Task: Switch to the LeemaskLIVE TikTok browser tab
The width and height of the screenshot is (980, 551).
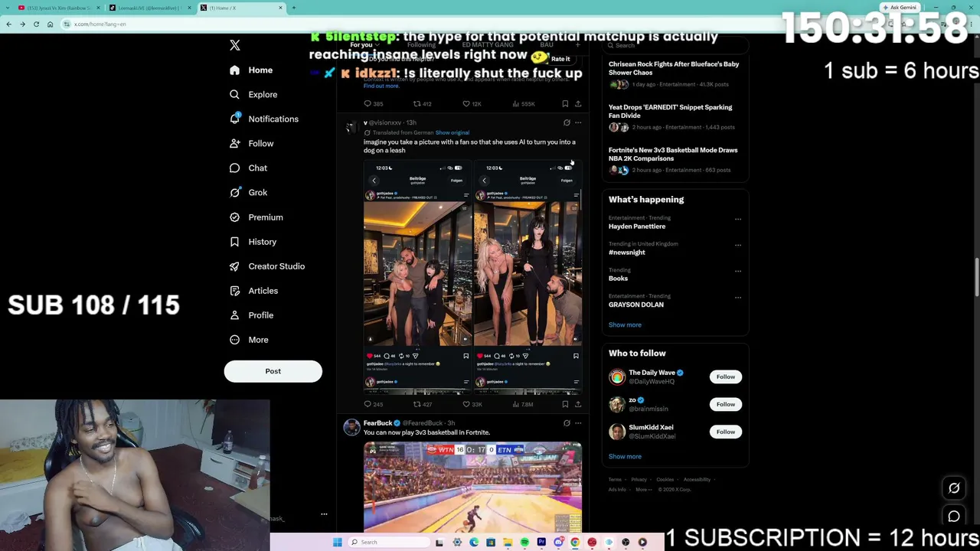Action: (149, 8)
